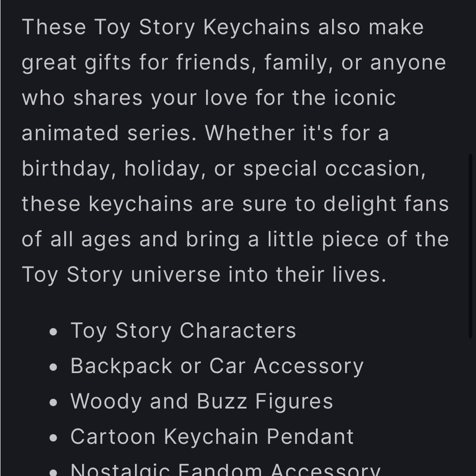Image resolution: width=476 pixels, height=476 pixels.
Task: Click the bullet dot before Woody and Buzz Figures
Action: [53, 403]
